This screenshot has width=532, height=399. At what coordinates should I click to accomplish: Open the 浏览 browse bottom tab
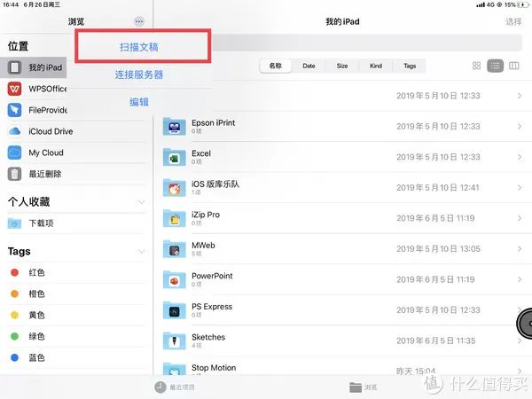click(x=363, y=387)
